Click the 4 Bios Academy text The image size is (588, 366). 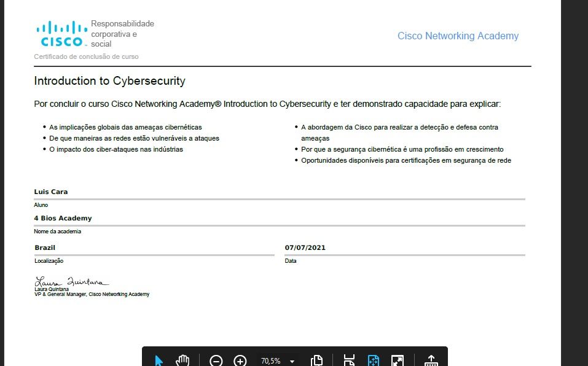click(63, 218)
